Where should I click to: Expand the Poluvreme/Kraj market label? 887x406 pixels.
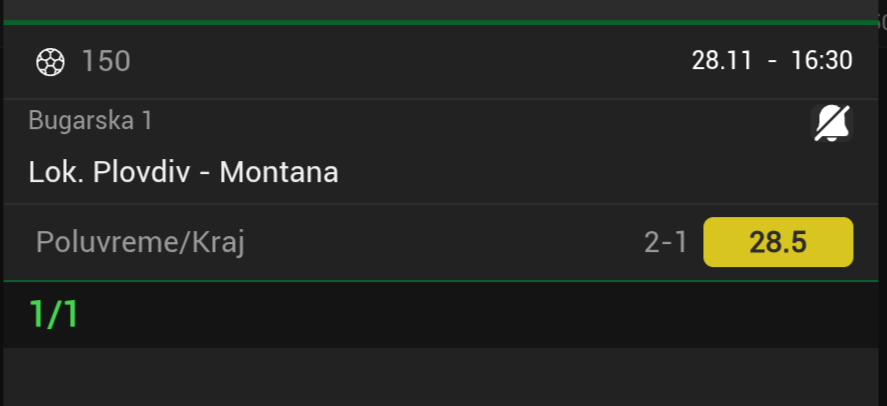tap(140, 242)
